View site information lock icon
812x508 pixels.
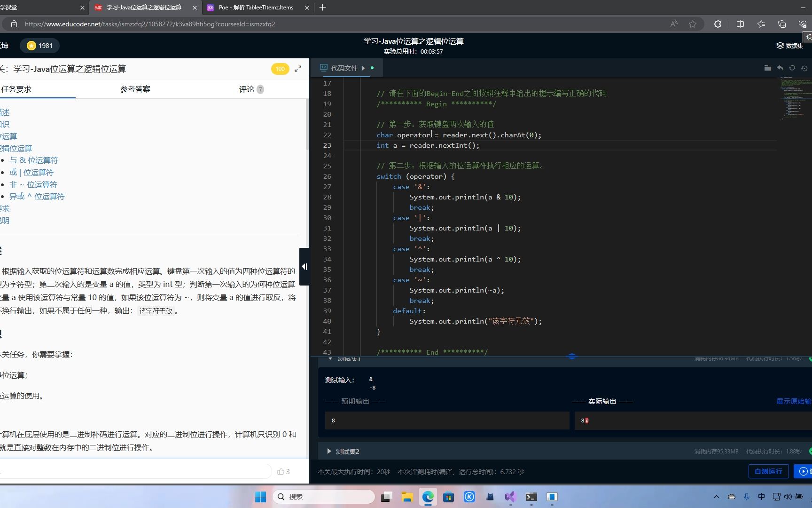[x=14, y=24]
